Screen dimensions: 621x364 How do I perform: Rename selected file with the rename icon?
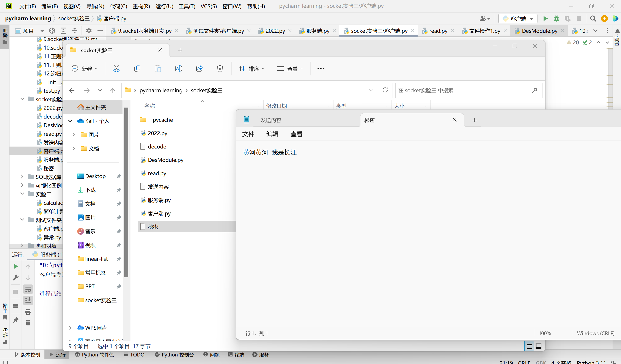[x=178, y=69]
